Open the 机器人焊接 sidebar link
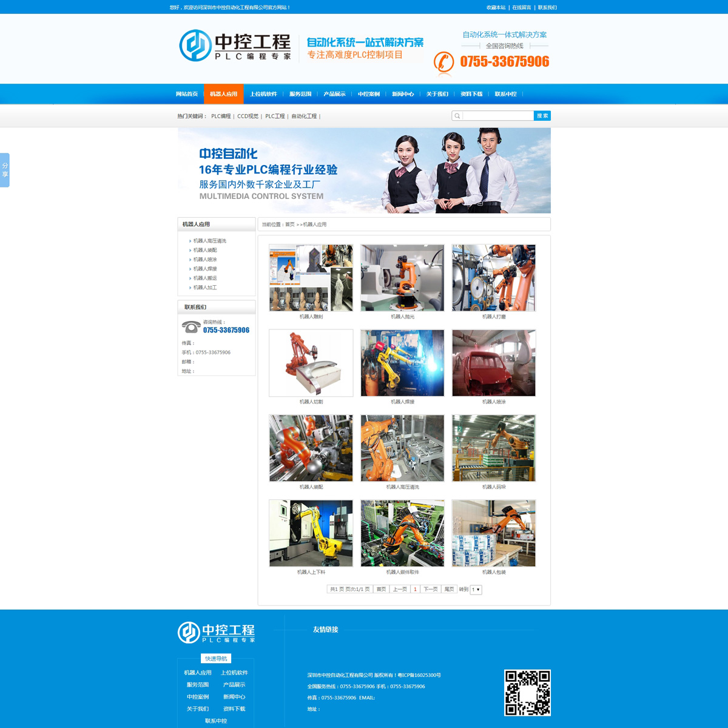Screen dimensions: 728x728 (205, 269)
